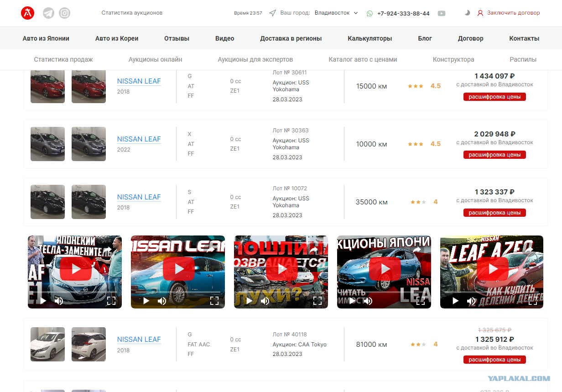Open the Instagram profile icon
The width and height of the screenshot is (562, 392).
pos(65,13)
